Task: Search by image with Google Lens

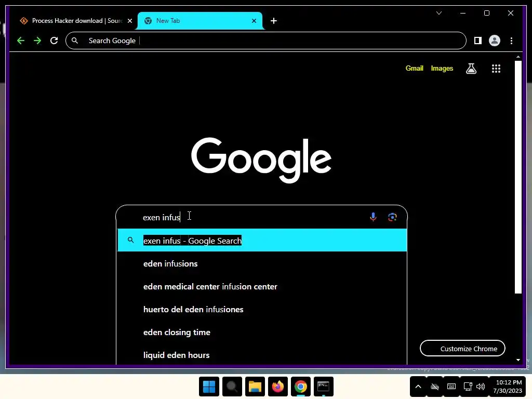Action: [392, 217]
